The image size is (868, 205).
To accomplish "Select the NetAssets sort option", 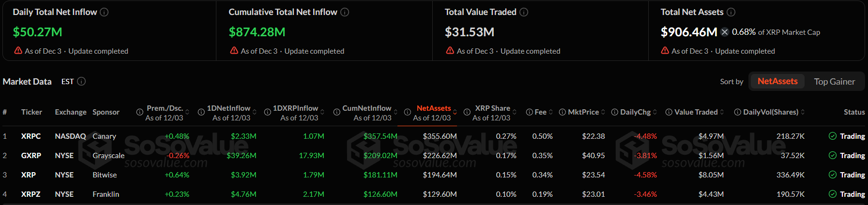I will tap(777, 81).
